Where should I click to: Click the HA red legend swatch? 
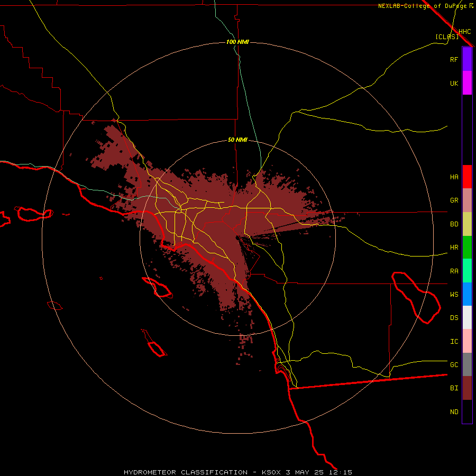pos(467,177)
